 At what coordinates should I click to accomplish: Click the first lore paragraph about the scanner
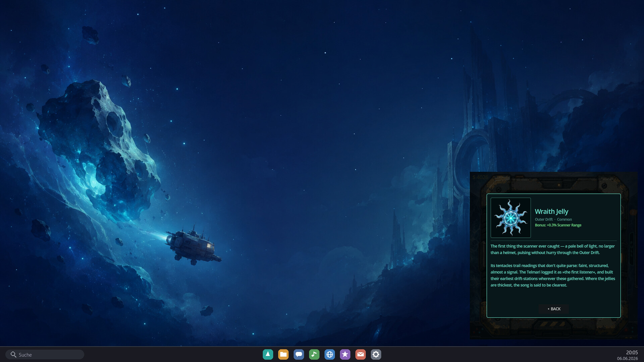coord(552,249)
